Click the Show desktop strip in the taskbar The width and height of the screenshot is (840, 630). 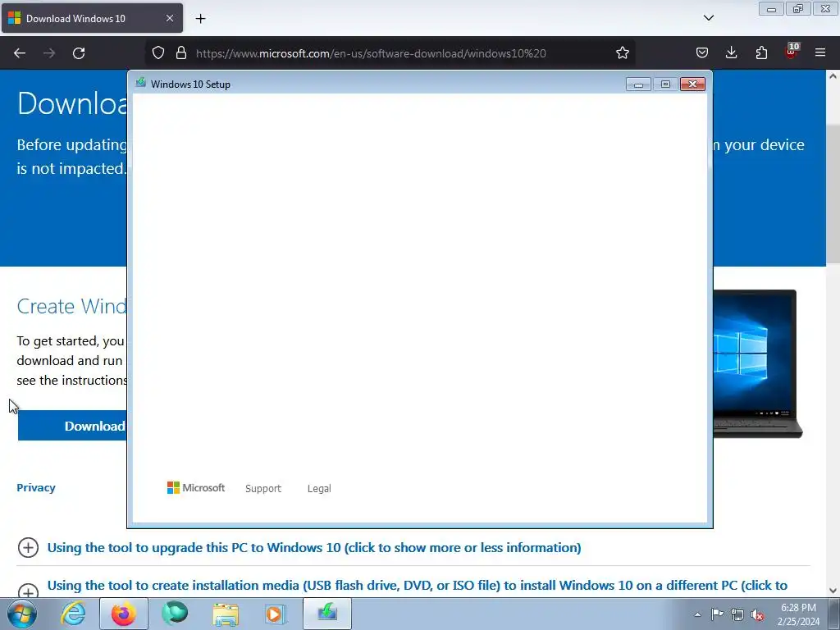[834, 614]
